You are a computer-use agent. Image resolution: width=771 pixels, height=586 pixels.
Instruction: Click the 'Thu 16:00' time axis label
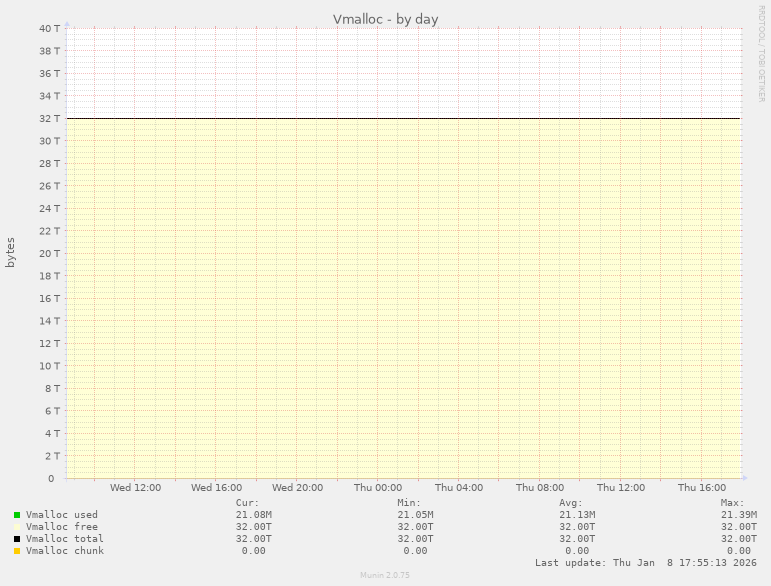click(x=702, y=488)
